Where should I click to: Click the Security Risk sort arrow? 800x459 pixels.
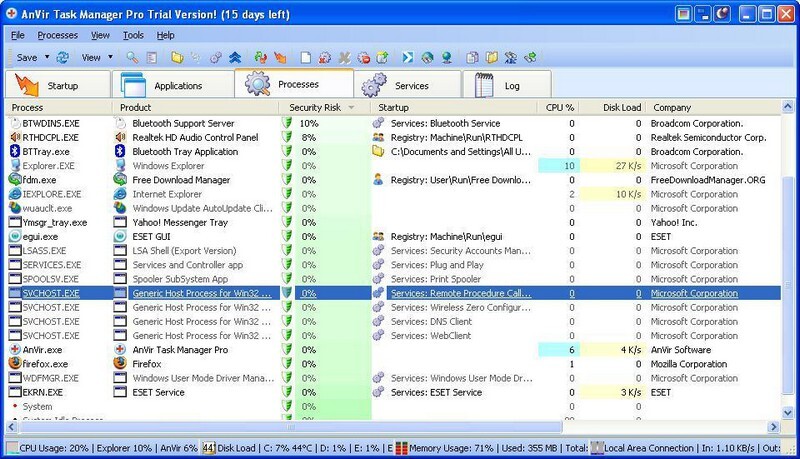point(351,108)
